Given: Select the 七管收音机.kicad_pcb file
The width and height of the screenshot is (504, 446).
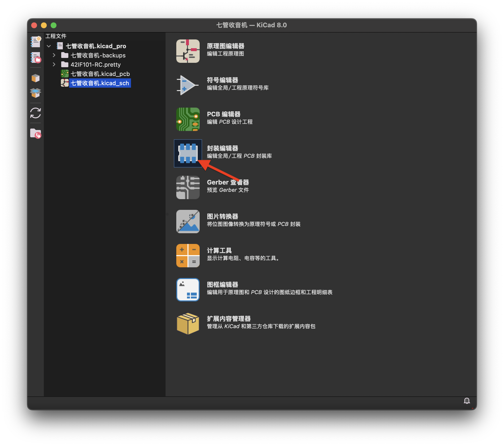Looking at the screenshot, I should point(100,74).
